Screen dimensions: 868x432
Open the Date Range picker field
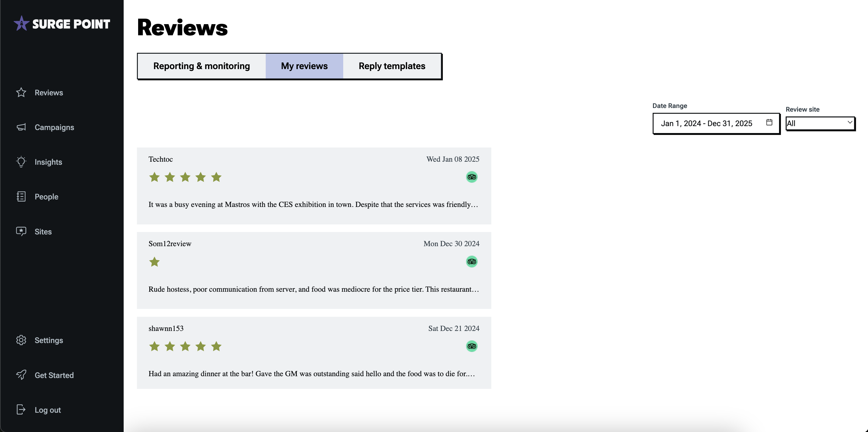[706, 123]
